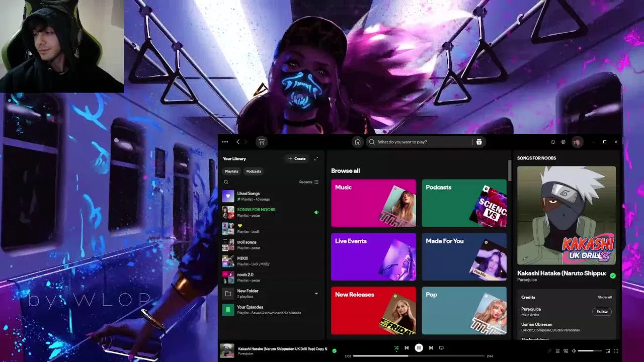Open Pureojuice under the panel track title
Image resolution: width=644 pixels, height=362 pixels.
click(527, 280)
